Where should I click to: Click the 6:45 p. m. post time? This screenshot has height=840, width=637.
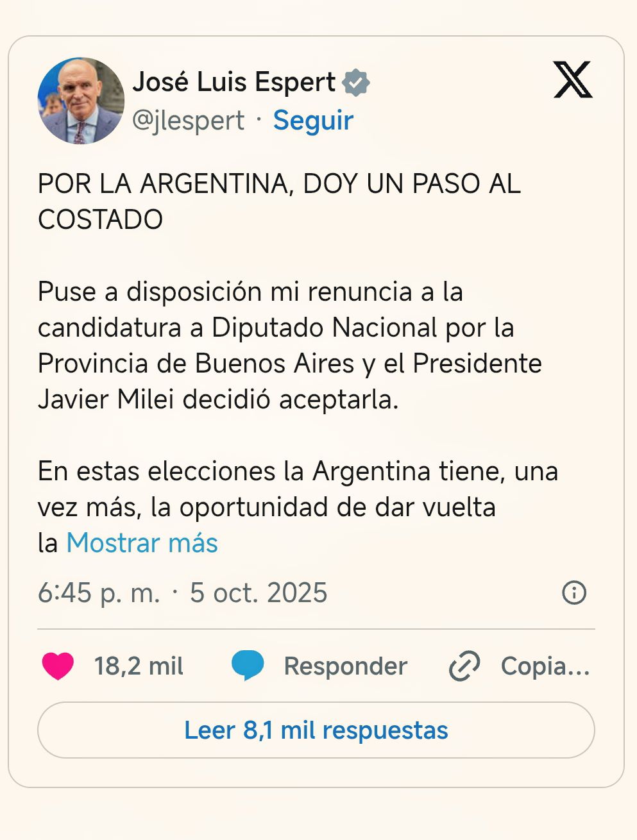click(98, 592)
